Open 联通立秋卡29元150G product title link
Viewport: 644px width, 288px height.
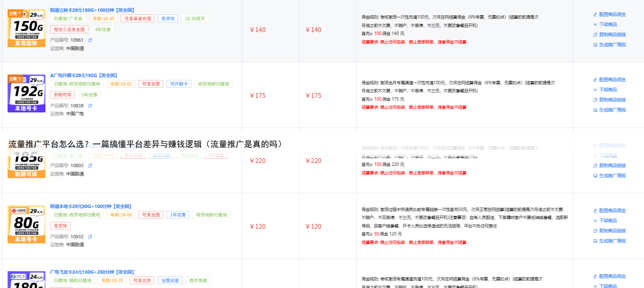pyautogui.click(x=92, y=10)
